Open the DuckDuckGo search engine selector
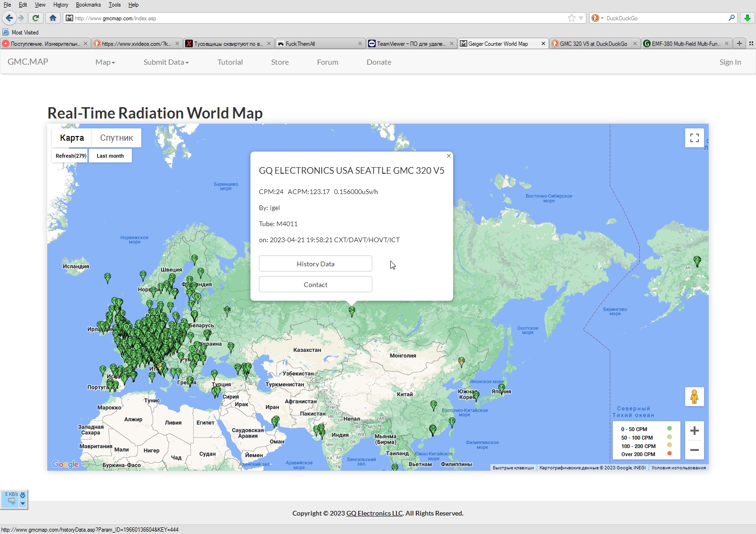 point(598,18)
